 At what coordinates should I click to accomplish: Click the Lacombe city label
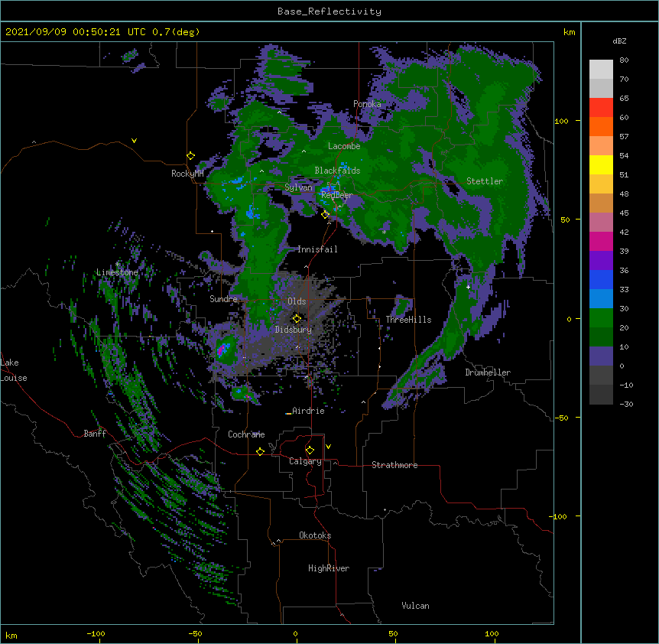coord(344,146)
